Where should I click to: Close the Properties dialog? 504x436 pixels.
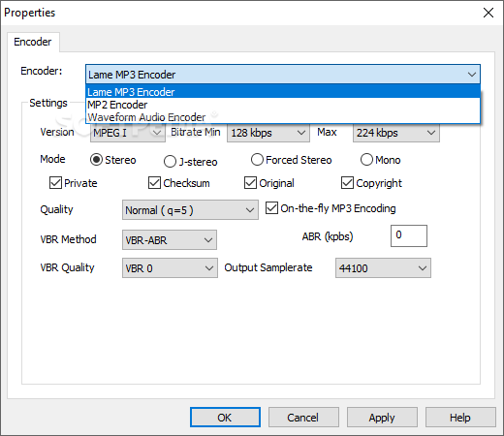[488, 13]
